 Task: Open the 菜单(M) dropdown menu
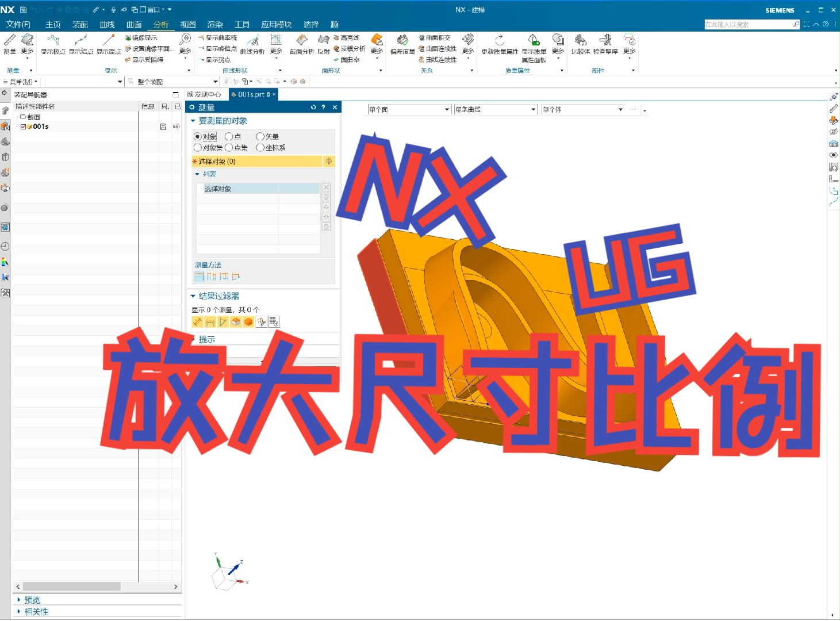click(x=21, y=82)
